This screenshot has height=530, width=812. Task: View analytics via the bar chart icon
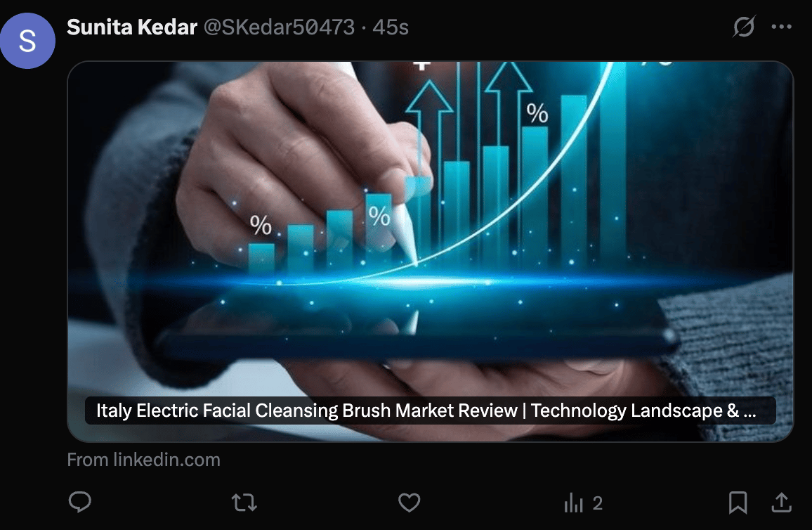(x=574, y=503)
